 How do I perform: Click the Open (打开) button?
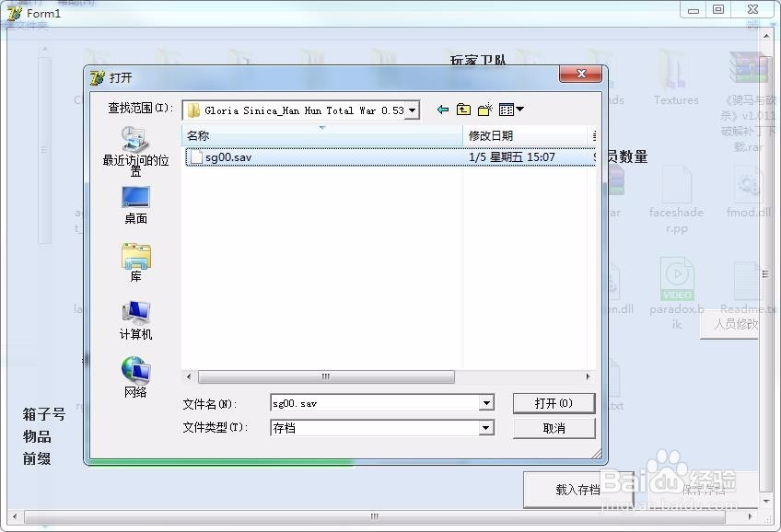(554, 403)
